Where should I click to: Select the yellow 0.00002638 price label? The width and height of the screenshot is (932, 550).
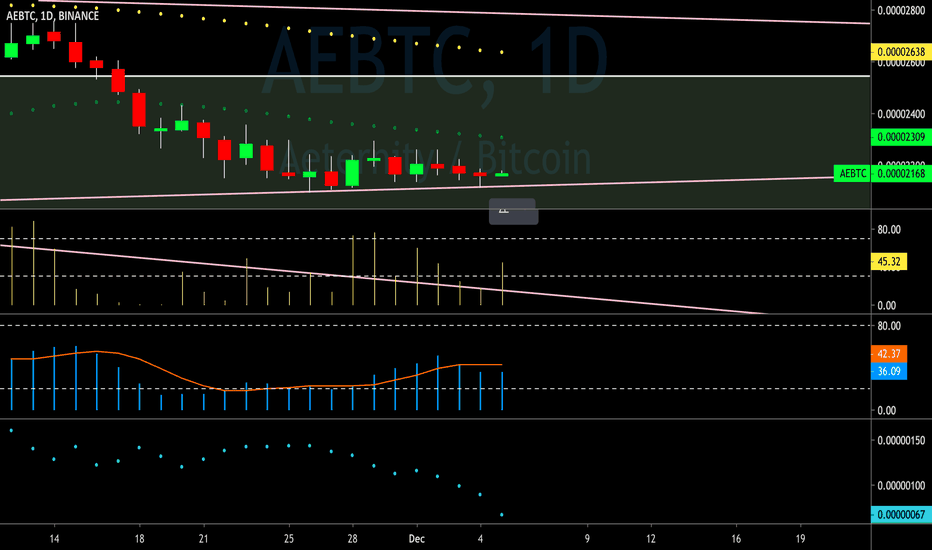click(901, 52)
